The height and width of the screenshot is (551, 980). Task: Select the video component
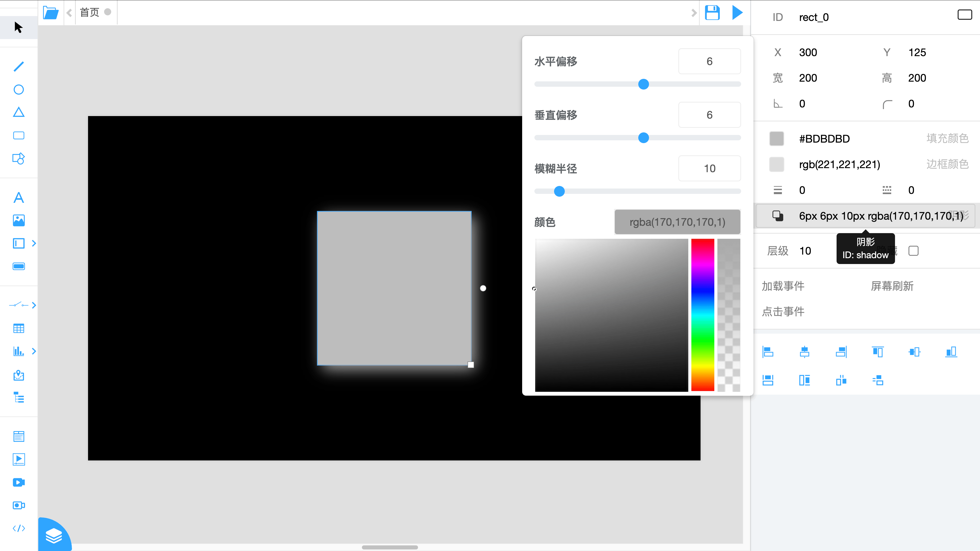point(19,483)
